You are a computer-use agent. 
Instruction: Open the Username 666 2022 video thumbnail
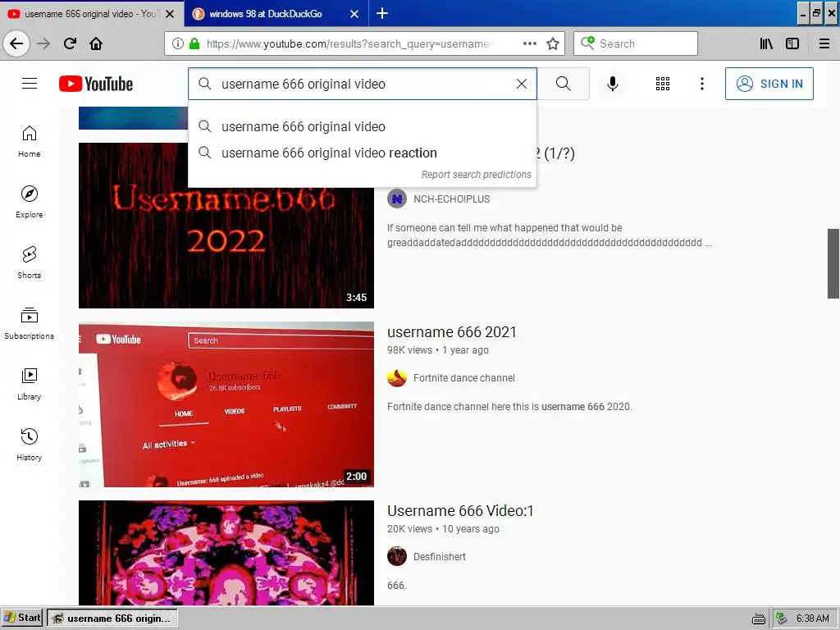pos(226,226)
